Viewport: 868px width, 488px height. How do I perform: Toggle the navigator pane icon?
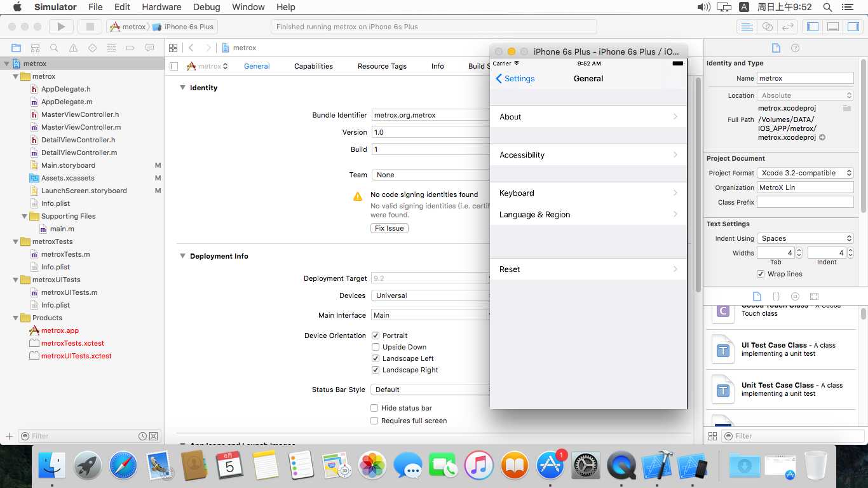pyautogui.click(x=813, y=27)
